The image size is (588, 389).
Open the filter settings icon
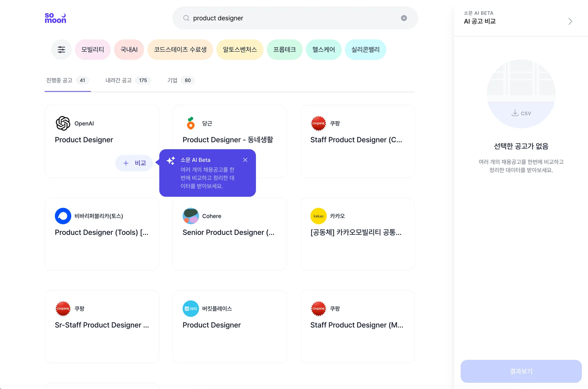click(x=61, y=50)
